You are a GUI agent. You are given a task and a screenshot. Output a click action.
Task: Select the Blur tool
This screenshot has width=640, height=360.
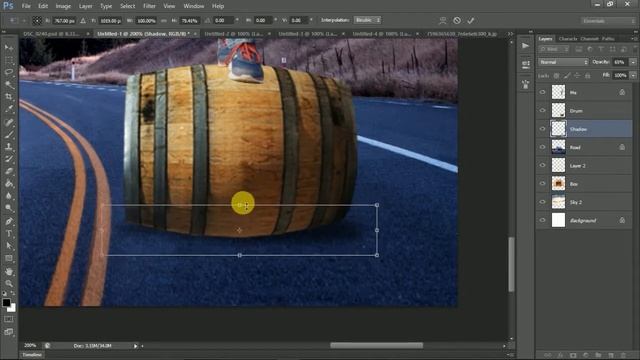9,196
